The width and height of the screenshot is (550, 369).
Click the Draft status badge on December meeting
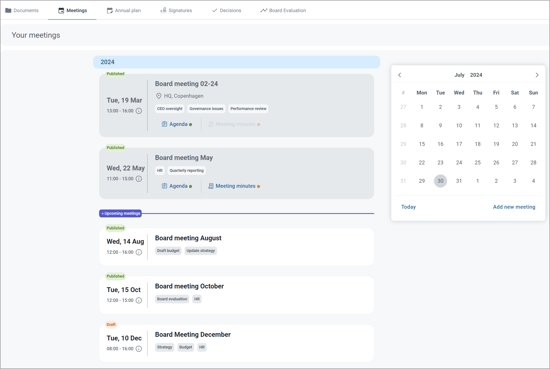111,325
